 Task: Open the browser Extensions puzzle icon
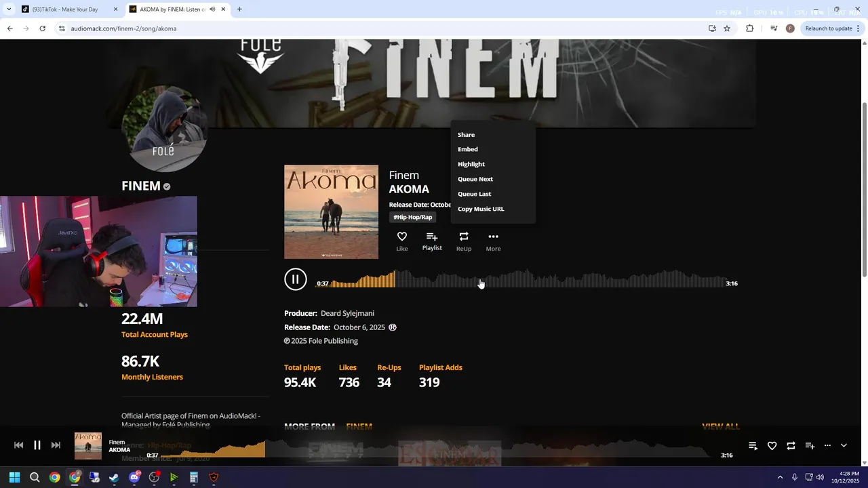tap(749, 28)
